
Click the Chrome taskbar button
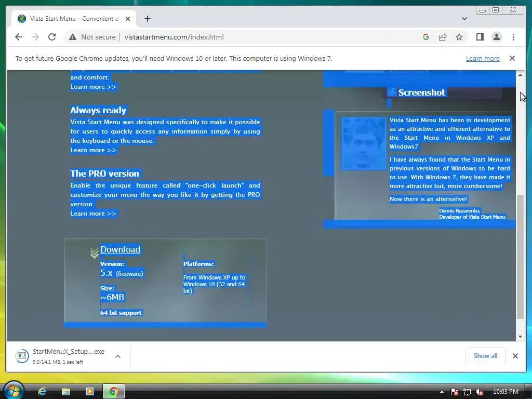tap(114, 392)
